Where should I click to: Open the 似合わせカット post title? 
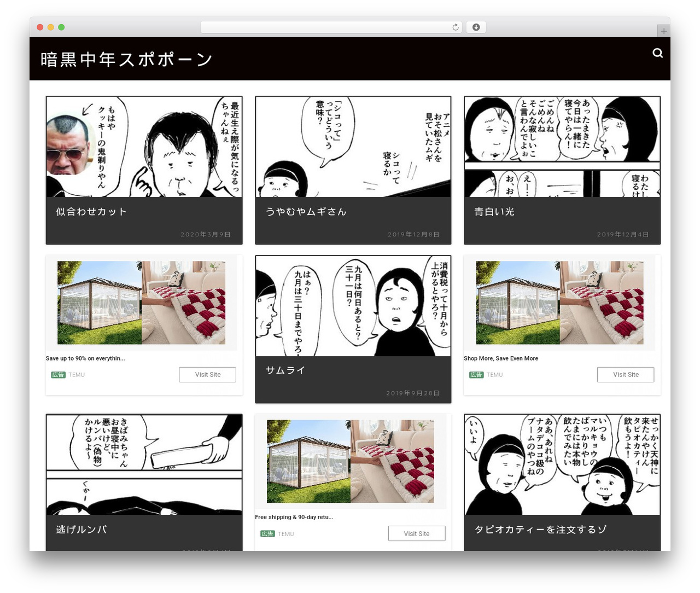(x=91, y=212)
